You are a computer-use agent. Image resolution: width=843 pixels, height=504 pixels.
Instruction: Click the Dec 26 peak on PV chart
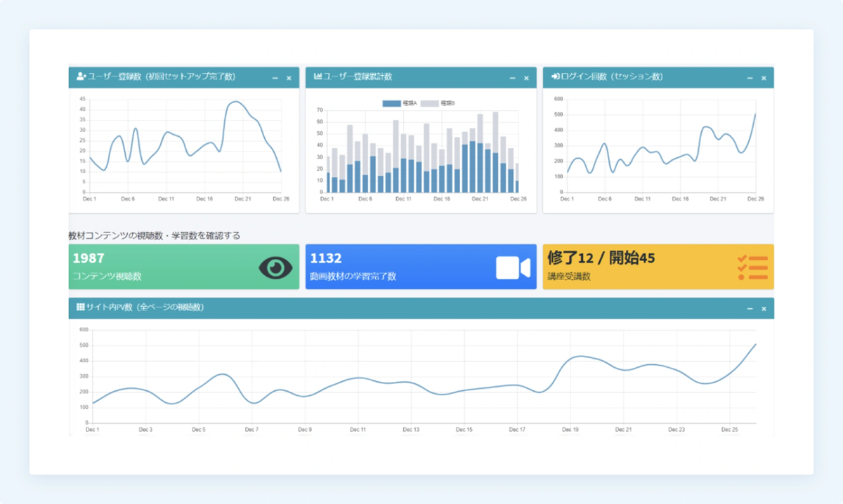(x=755, y=345)
